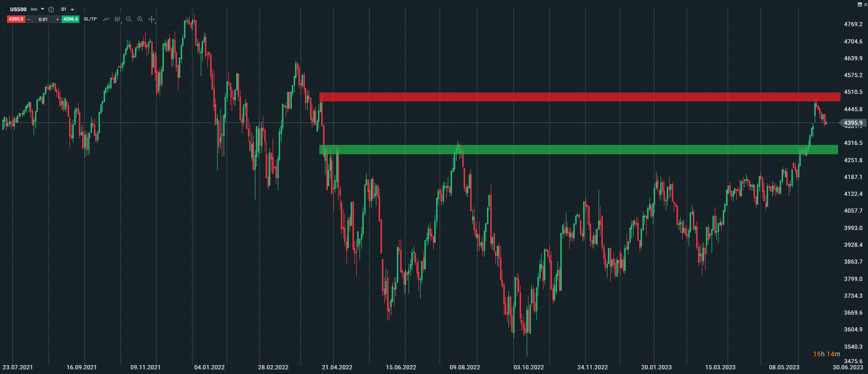Select the line chart drawing tool

(x=106, y=19)
